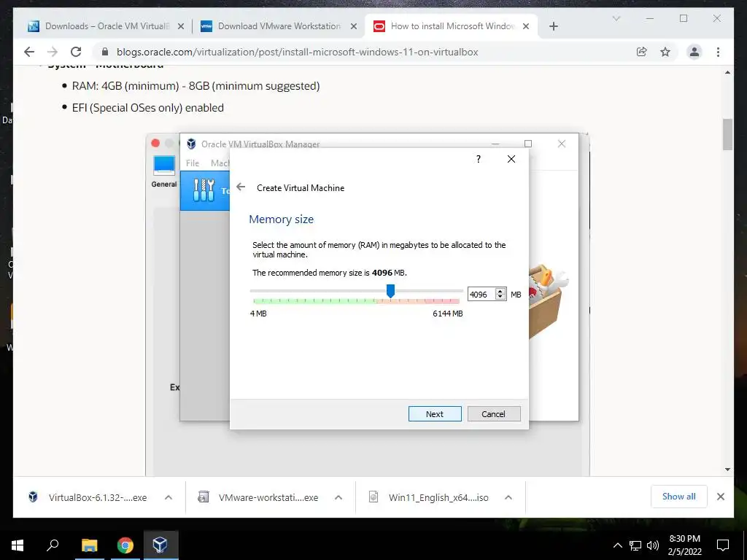This screenshot has width=747, height=560.
Task: Click the browser forward arrow
Action: [53, 52]
